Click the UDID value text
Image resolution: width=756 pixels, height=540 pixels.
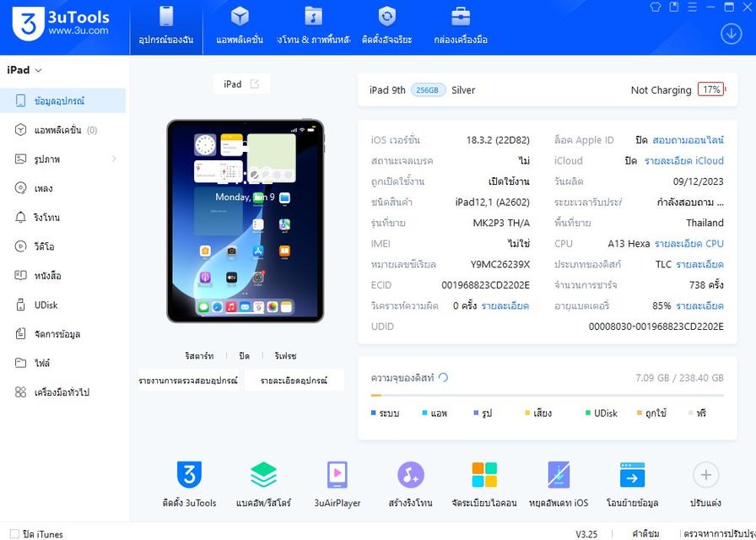point(656,327)
